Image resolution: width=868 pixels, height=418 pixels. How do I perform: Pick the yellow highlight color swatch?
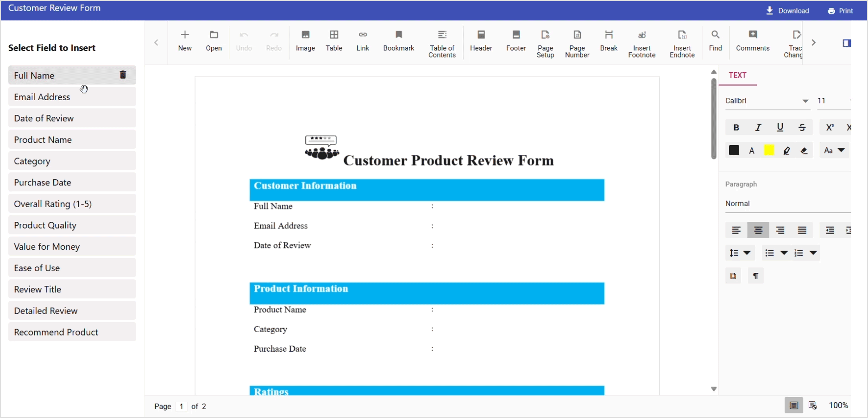(769, 151)
